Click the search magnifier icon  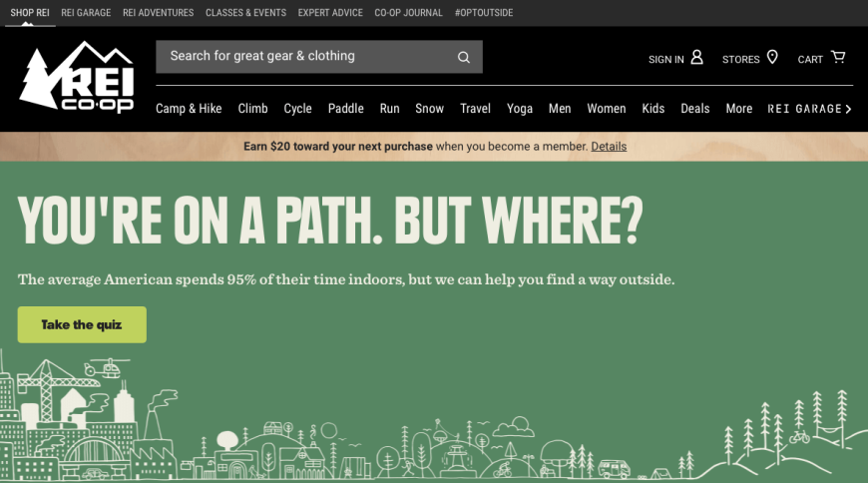tap(463, 57)
